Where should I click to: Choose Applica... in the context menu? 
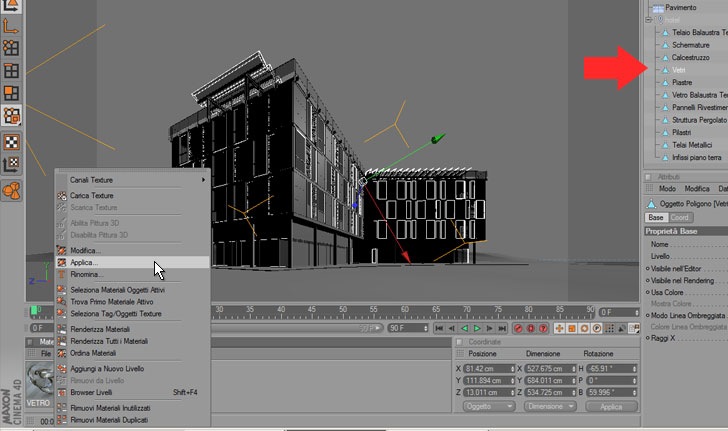132,262
